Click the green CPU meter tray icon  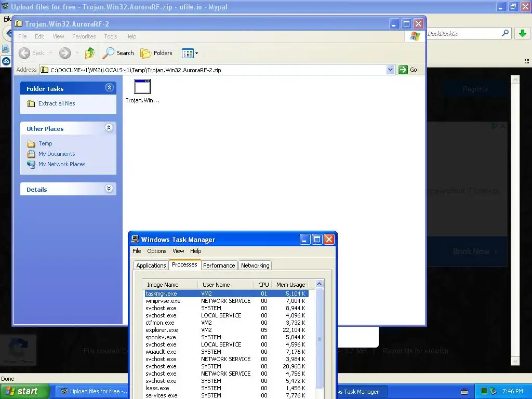click(x=484, y=391)
